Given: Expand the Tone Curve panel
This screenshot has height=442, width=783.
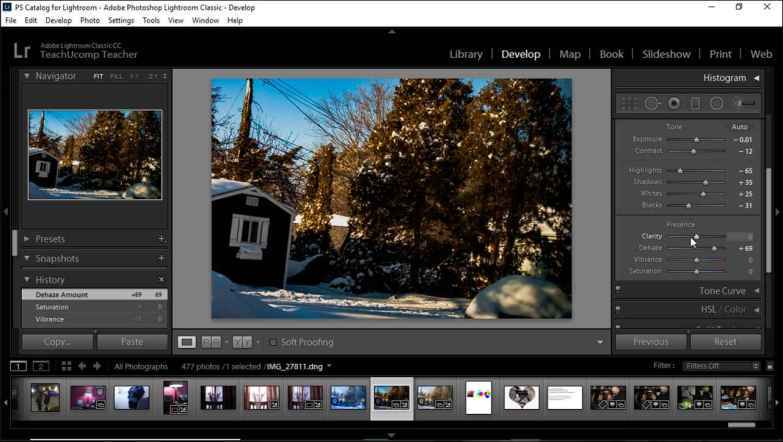Looking at the screenshot, I should point(721,291).
